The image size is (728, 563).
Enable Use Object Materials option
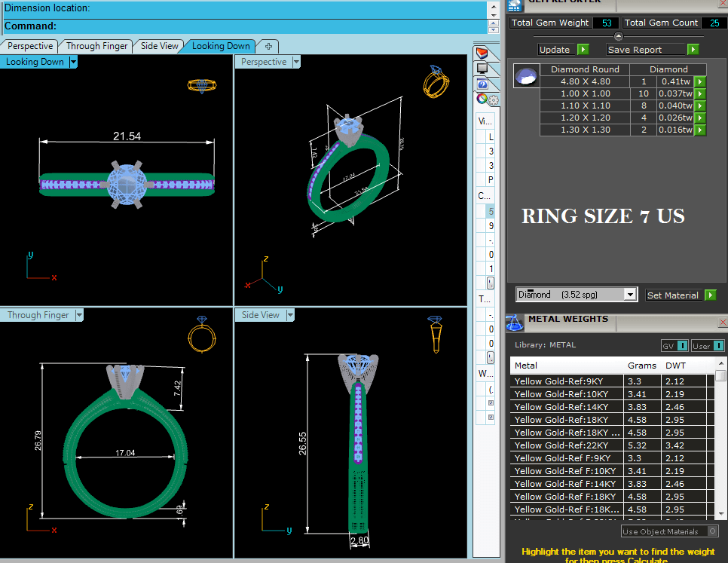pyautogui.click(x=713, y=531)
